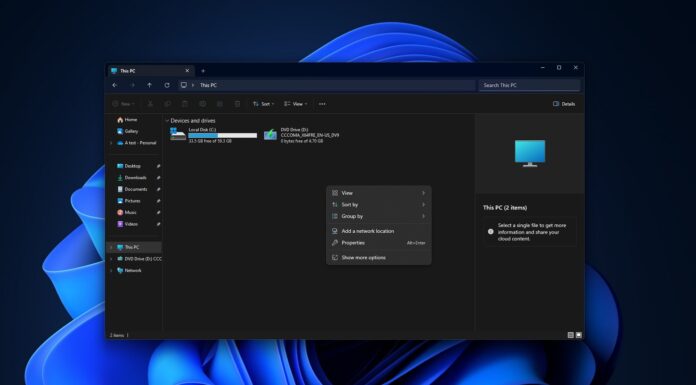The width and height of the screenshot is (696, 385).
Task: Close the This PC tab
Action: [187, 71]
